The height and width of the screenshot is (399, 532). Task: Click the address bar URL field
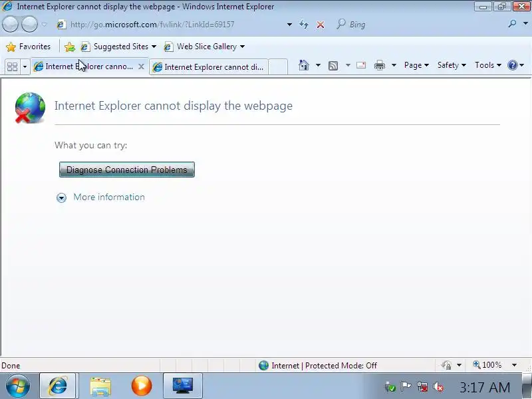tap(171, 25)
